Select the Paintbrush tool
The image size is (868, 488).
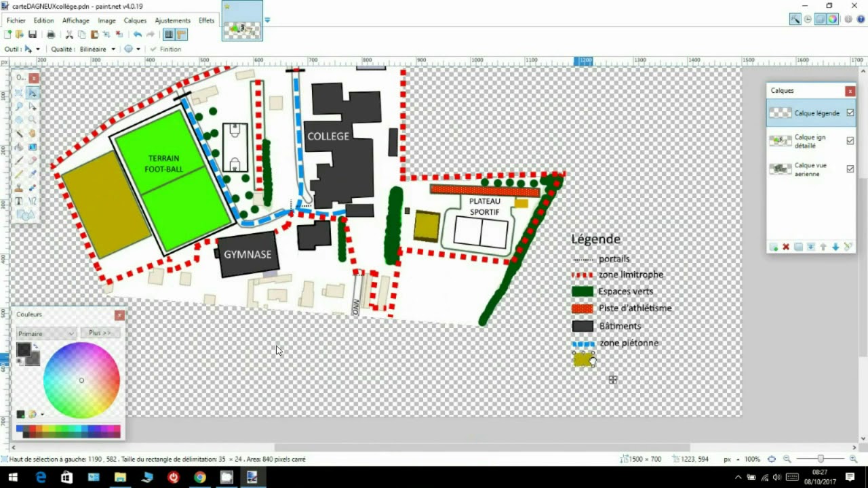19,161
